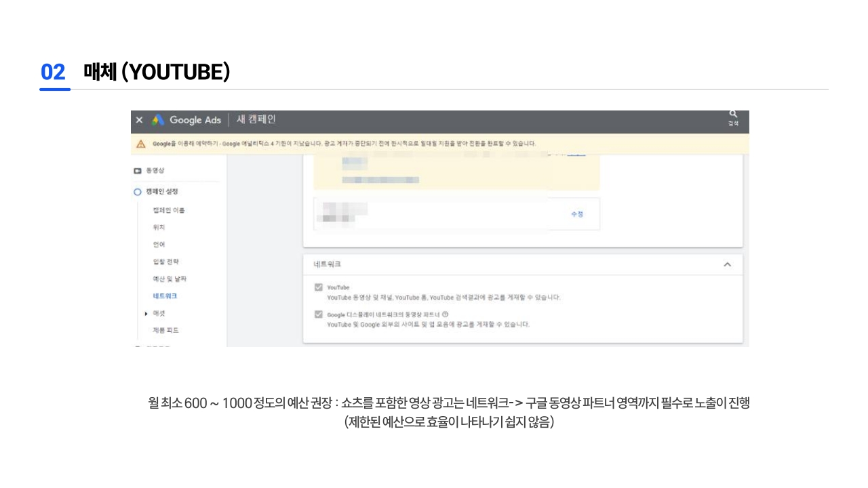This screenshot has height=488, width=868.
Task: Click the 수정 link
Action: pos(577,214)
